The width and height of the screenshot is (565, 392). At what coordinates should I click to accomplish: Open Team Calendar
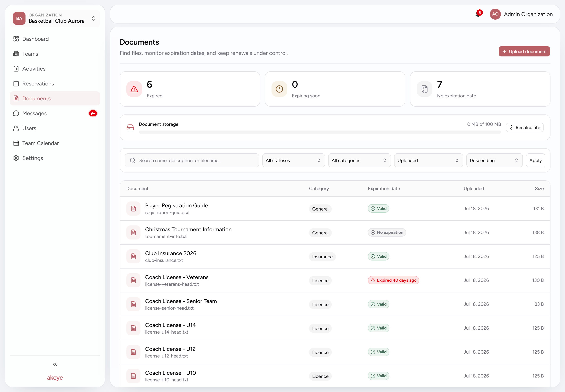[55, 143]
